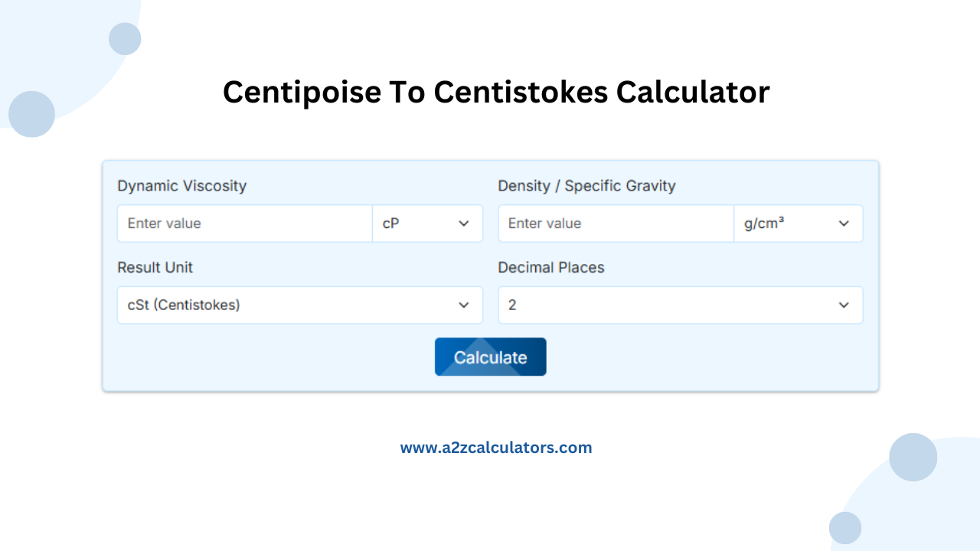Select the cSt (Centistokes) result unit box

(x=299, y=305)
